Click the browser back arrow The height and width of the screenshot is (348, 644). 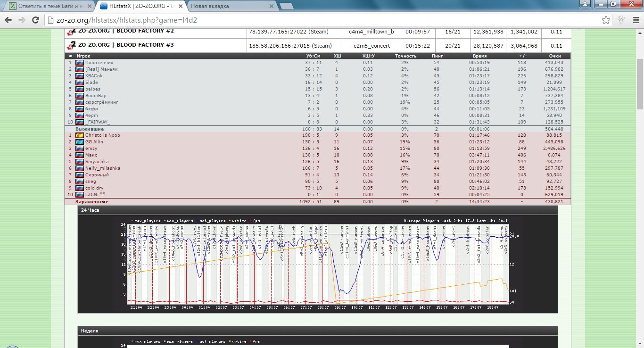[x=8, y=20]
